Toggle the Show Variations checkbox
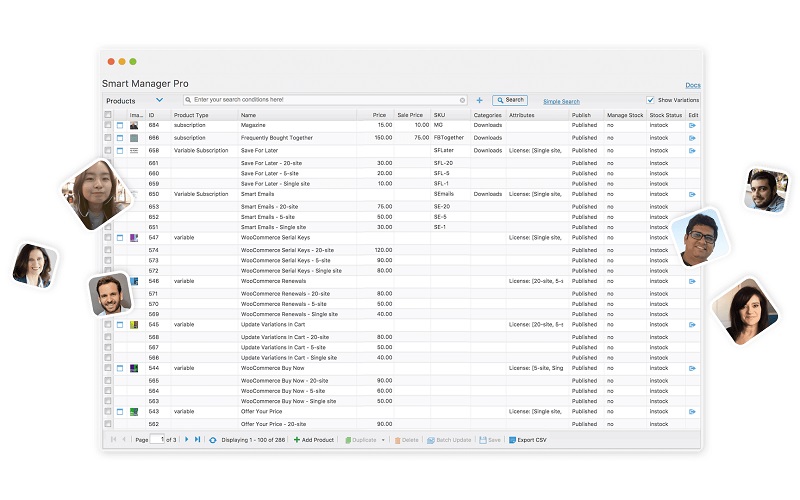The width and height of the screenshot is (800, 500). (x=651, y=100)
